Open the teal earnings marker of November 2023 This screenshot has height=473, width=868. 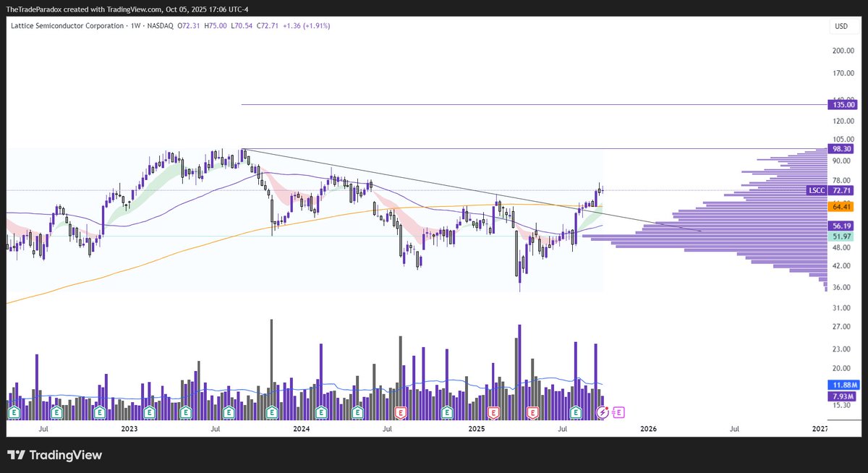272,413
